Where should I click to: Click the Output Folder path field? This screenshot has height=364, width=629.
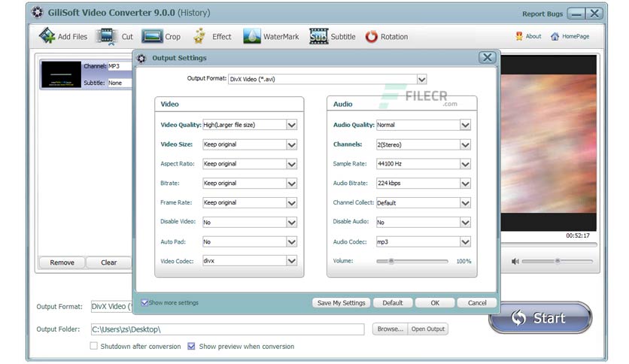(227, 329)
